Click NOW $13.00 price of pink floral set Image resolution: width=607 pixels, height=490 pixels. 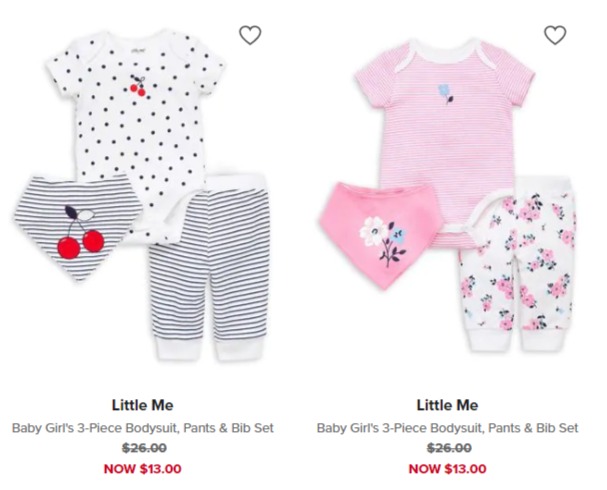pos(448,469)
